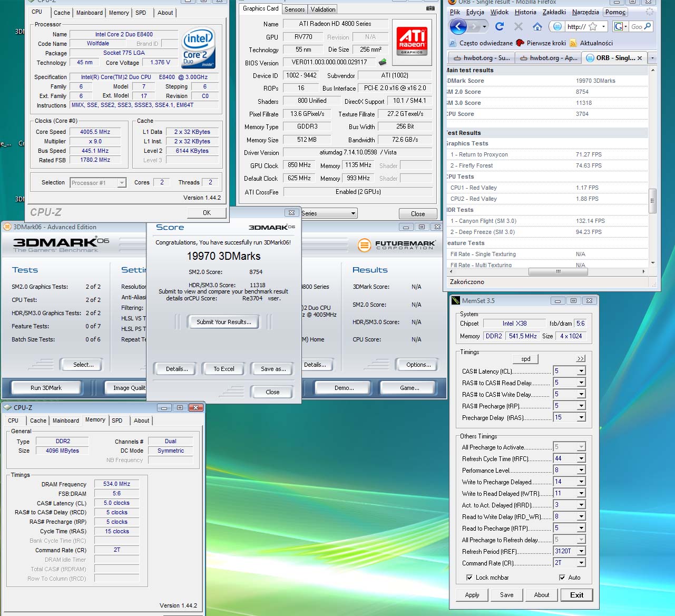The height and width of the screenshot is (616, 675).
Task: Go forward in Firefox
Action: coord(474,26)
